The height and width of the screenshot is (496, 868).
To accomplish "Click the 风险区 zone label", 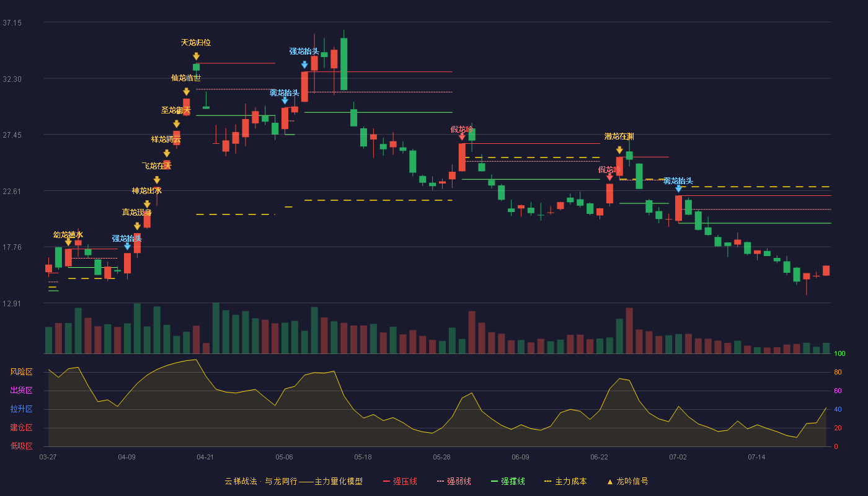I will point(21,372).
